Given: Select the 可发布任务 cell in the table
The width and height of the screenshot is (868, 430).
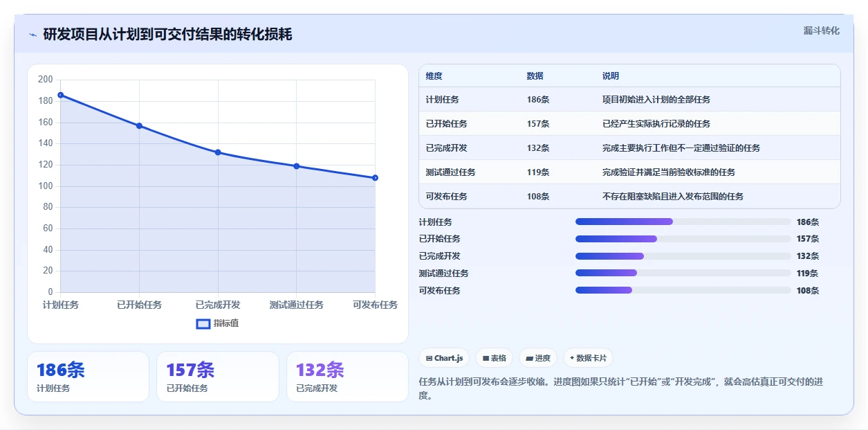Looking at the screenshot, I should (447, 197).
